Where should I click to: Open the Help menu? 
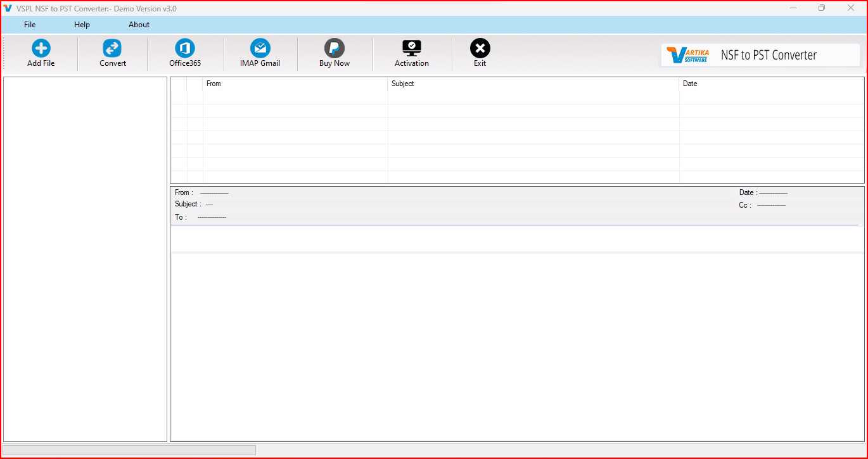pos(82,25)
